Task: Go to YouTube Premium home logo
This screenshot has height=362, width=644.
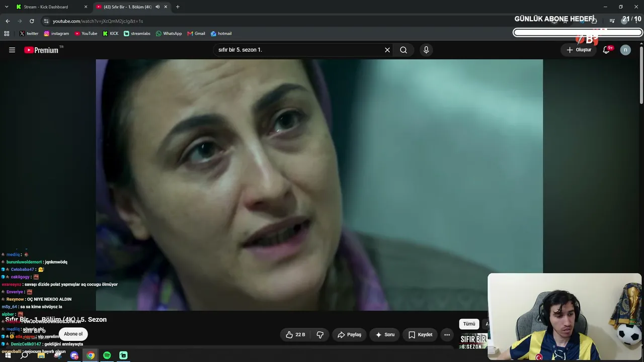Action: point(42,50)
